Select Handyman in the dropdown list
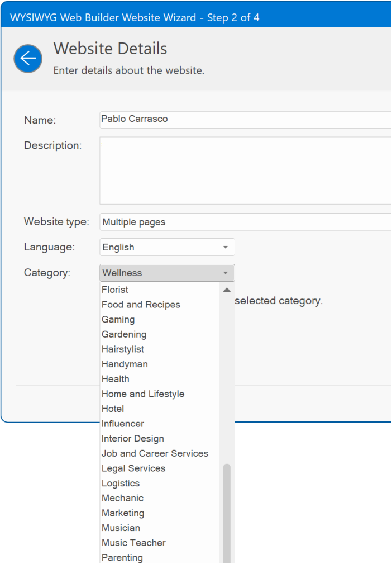Image resolution: width=392 pixels, height=564 pixels. coord(160,364)
